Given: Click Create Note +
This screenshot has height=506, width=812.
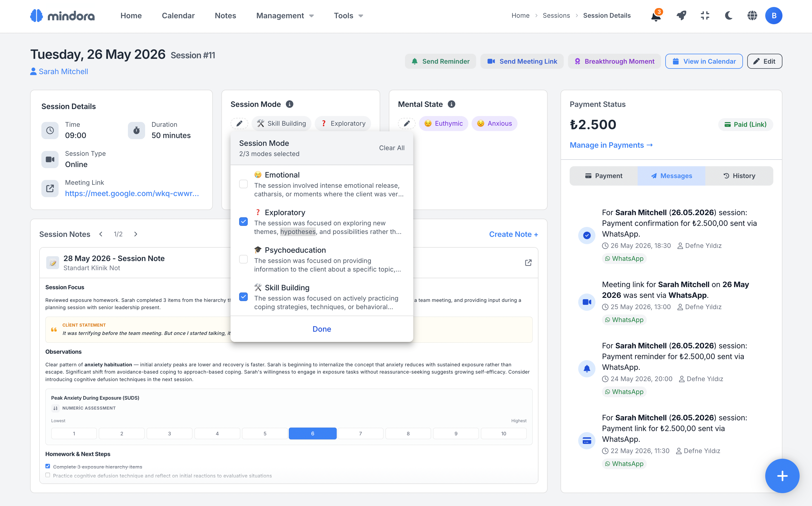Looking at the screenshot, I should tap(513, 234).
